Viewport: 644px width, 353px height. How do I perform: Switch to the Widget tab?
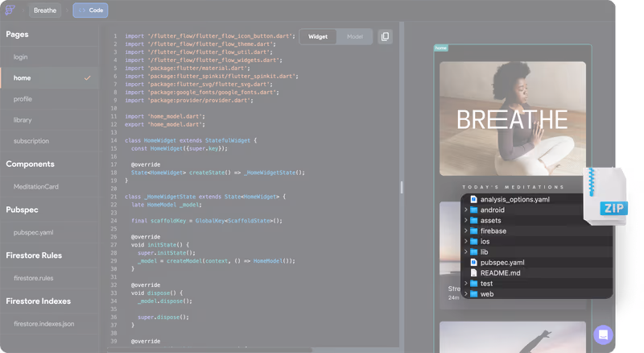click(x=318, y=36)
